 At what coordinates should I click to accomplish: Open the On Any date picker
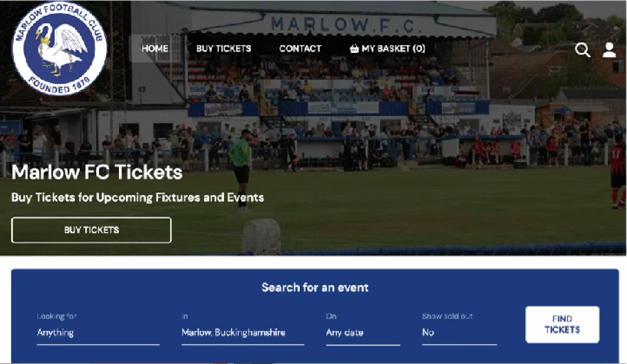click(x=363, y=333)
